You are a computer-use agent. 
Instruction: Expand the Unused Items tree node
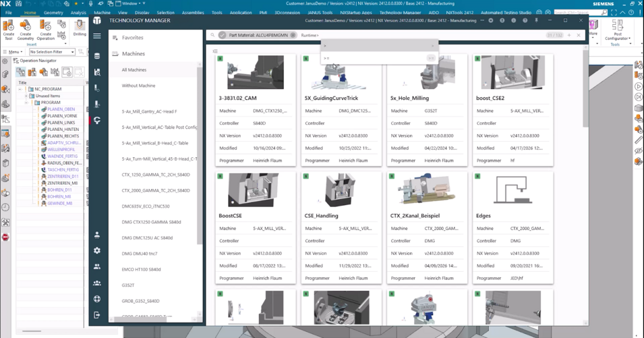[26, 96]
